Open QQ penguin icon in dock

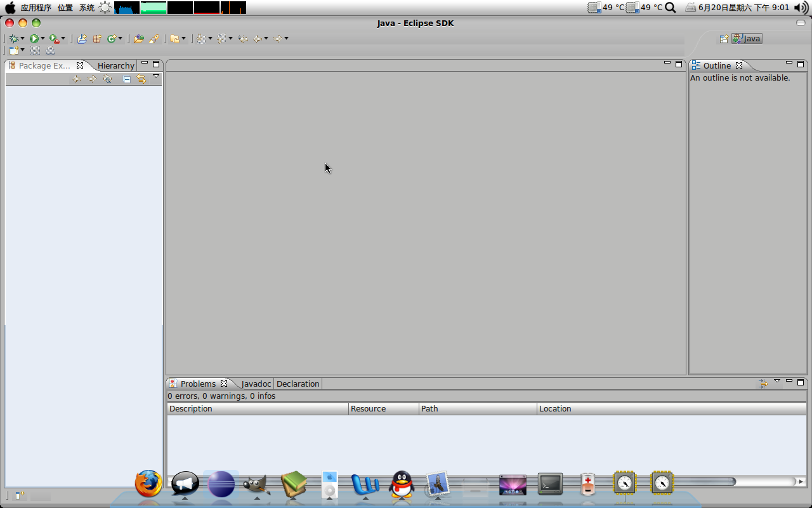click(402, 485)
